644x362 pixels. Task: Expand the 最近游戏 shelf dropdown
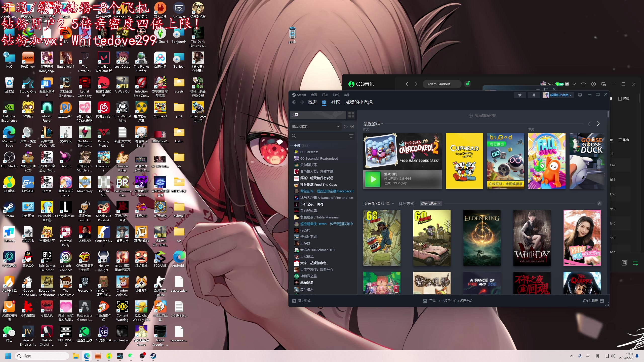coord(382,124)
